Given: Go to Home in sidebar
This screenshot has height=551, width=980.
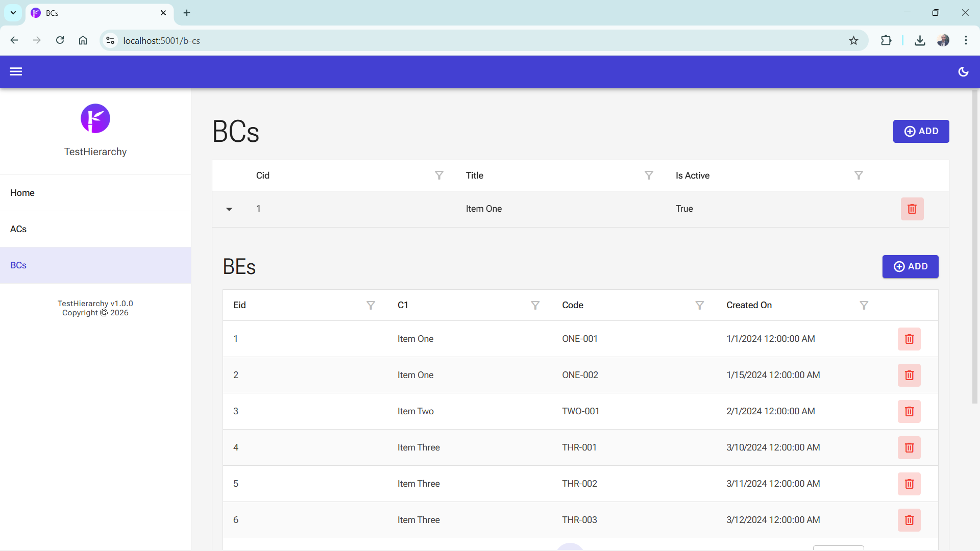Looking at the screenshot, I should pos(22,193).
